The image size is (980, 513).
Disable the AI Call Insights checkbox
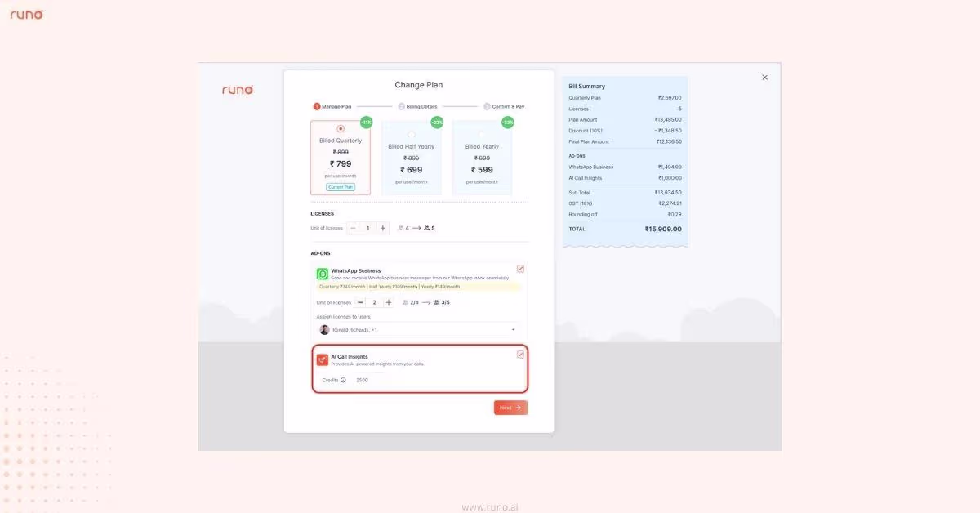tap(521, 354)
